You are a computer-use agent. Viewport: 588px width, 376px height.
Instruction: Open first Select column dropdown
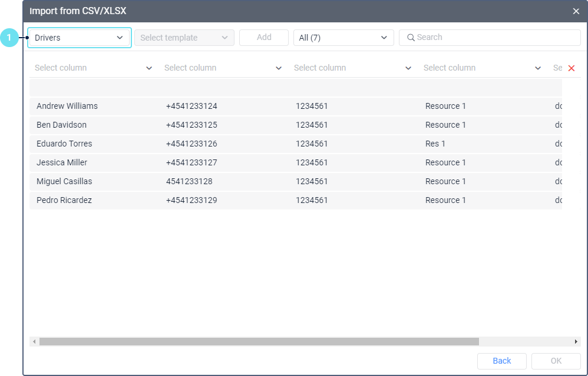pyautogui.click(x=93, y=68)
